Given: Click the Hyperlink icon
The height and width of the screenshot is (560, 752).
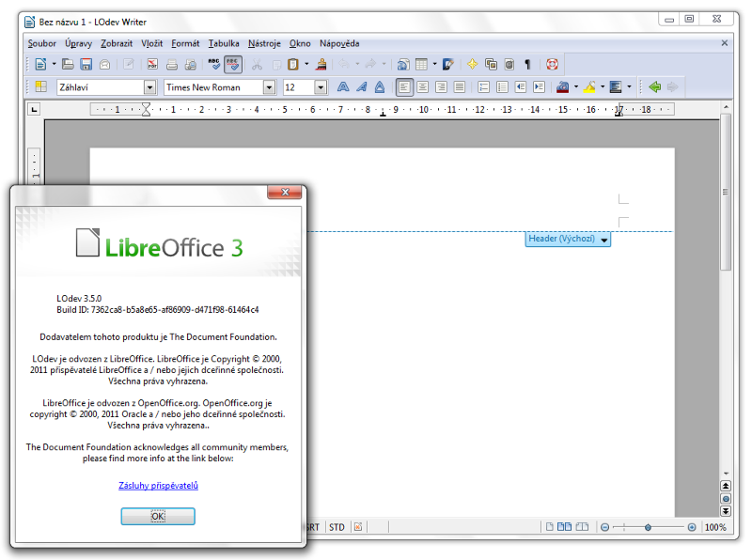Looking at the screenshot, I should coord(403,64).
